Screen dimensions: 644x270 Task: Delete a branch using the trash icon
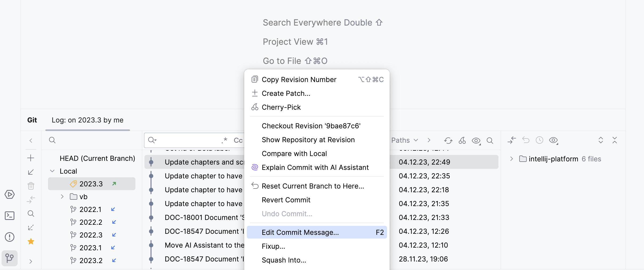31,186
